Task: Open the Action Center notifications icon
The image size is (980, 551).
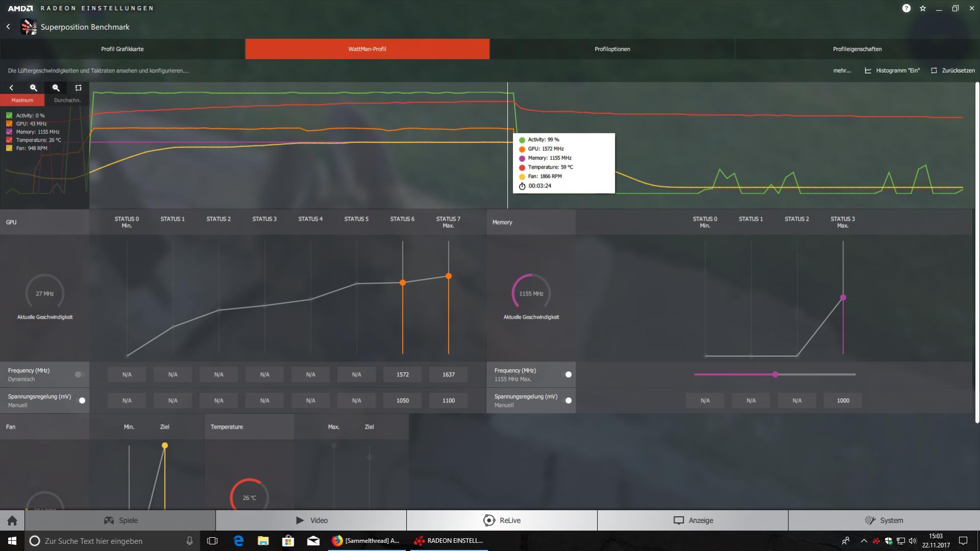Action: 963,541
